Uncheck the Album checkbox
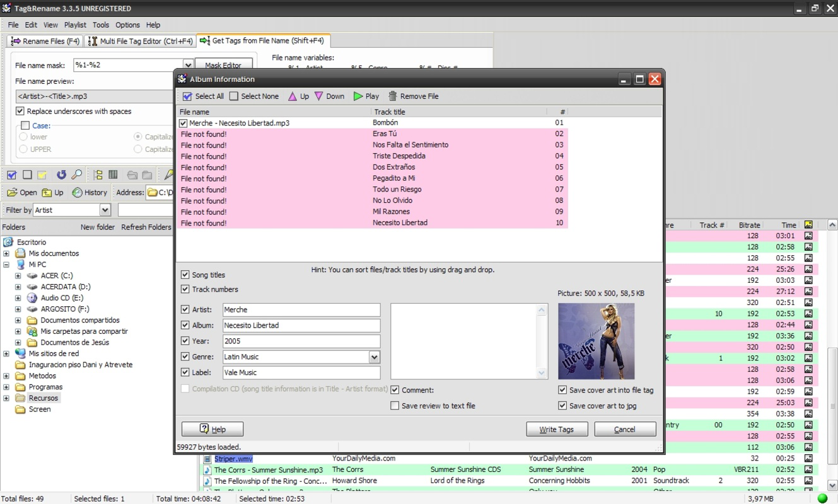 185,325
